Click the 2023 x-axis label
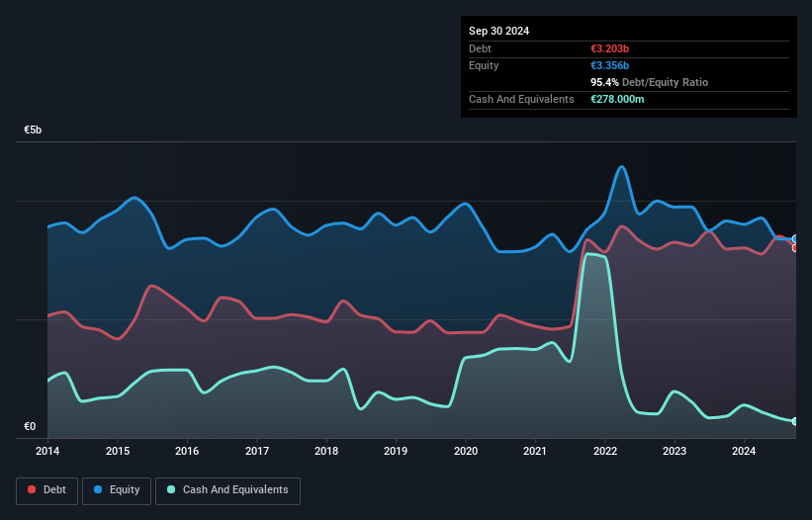This screenshot has width=812, height=520. 675,451
